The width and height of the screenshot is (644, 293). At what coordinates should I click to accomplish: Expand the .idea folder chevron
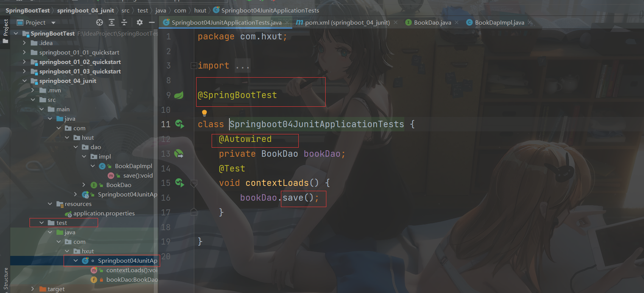coord(24,43)
